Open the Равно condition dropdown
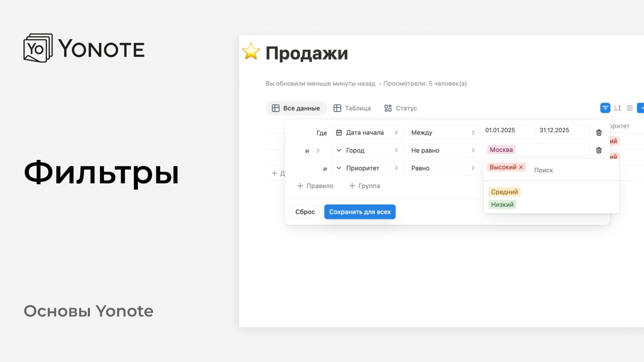 coord(444,168)
